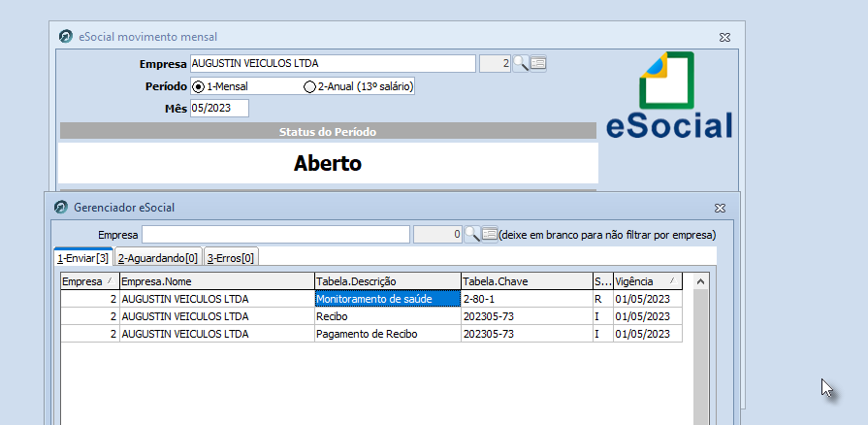Click the Tabela.Chave column header
Image resolution: width=868 pixels, height=425 pixels.
(527, 281)
